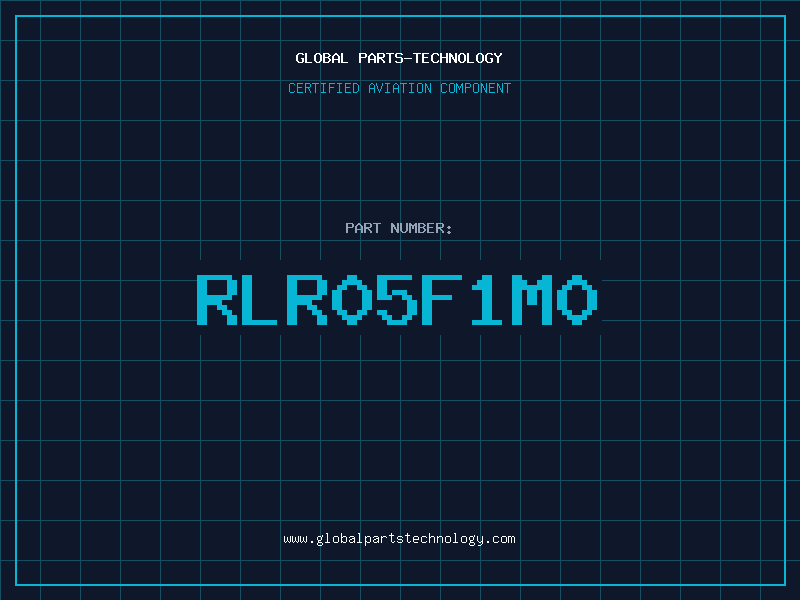Select the letter L in the part number
800x600 pixels.
[x=261, y=299]
